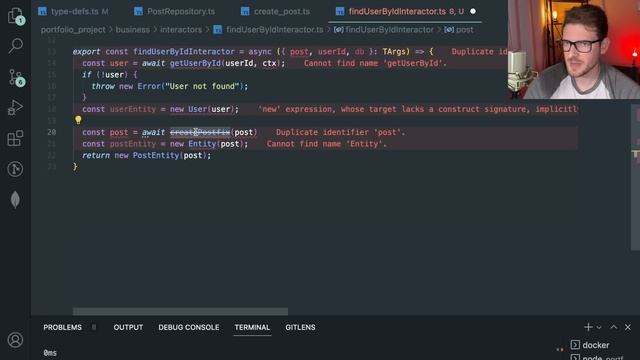Image resolution: width=640 pixels, height=360 pixels.
Task: Click the getUserById function call
Action: pyautogui.click(x=196, y=63)
